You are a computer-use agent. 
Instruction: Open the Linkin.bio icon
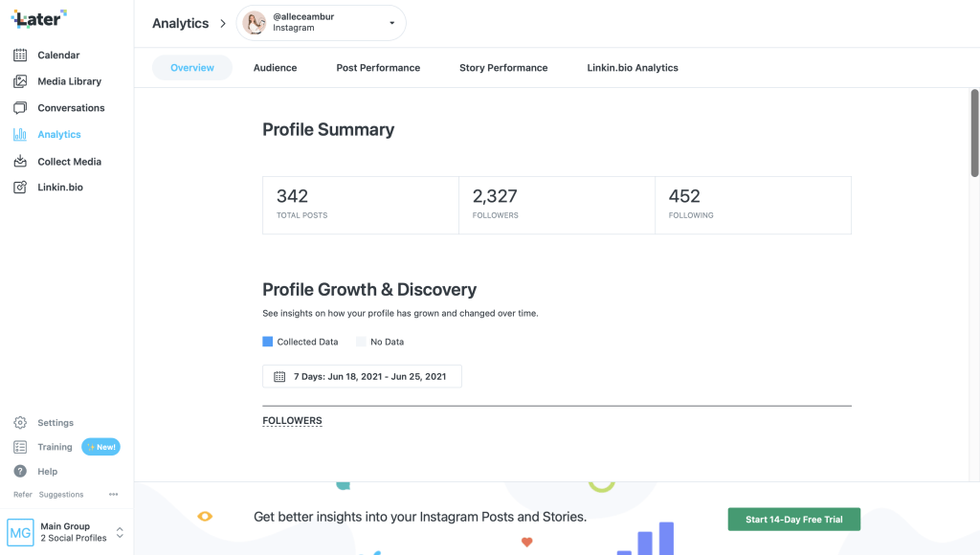tap(20, 188)
